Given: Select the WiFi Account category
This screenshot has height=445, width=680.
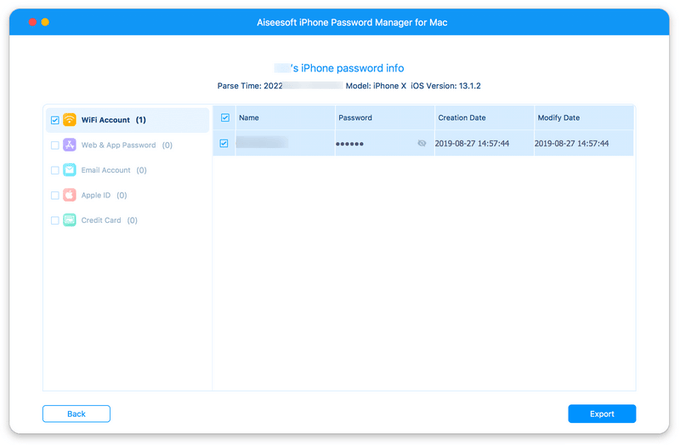Looking at the screenshot, I should (107, 120).
